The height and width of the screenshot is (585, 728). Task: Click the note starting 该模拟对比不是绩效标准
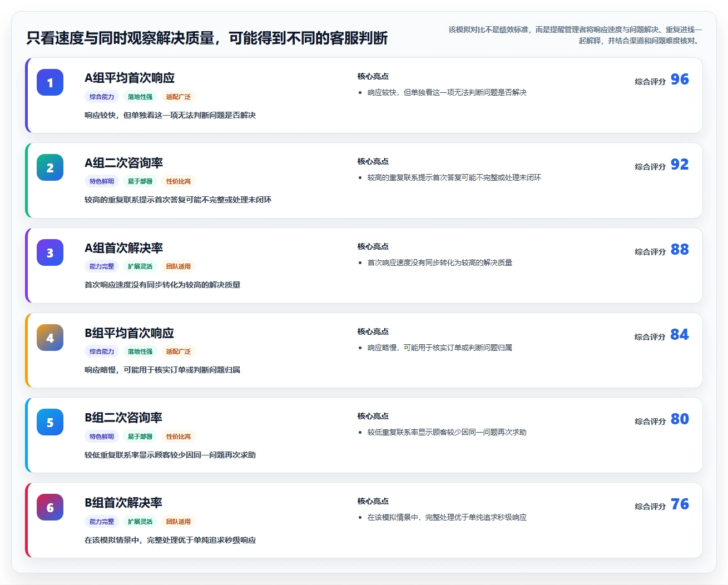click(575, 35)
